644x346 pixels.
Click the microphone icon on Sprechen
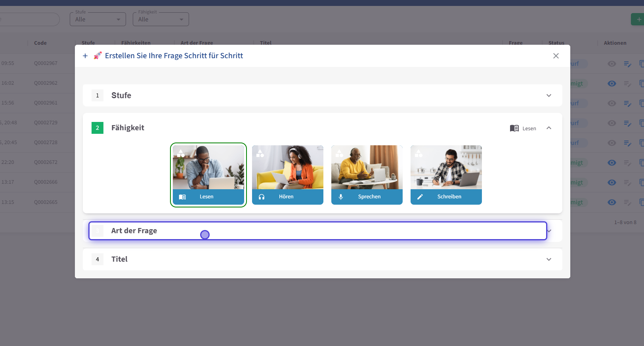341,197
